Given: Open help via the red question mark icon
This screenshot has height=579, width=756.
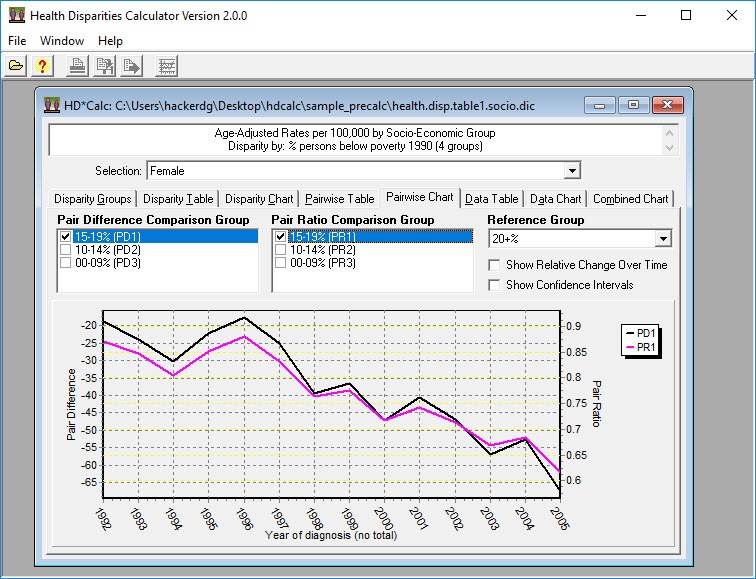Looking at the screenshot, I should click(41, 66).
